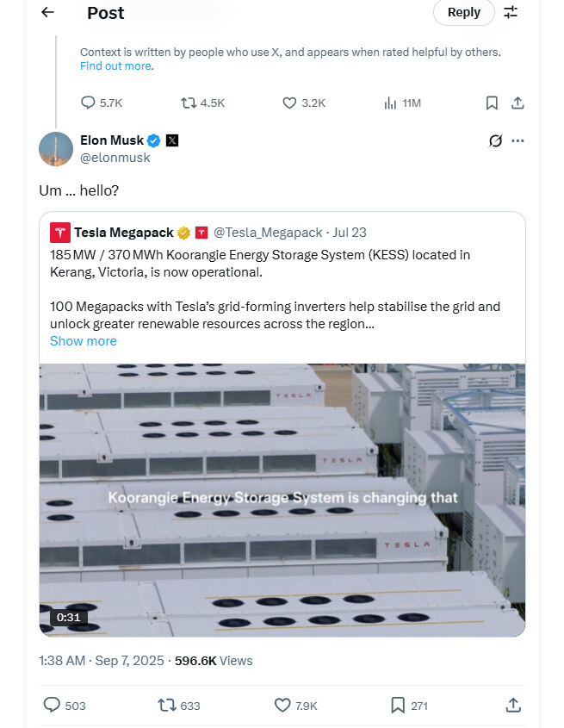Open repost menu with 633 reposts
The height and width of the screenshot is (728, 564).
click(x=167, y=705)
